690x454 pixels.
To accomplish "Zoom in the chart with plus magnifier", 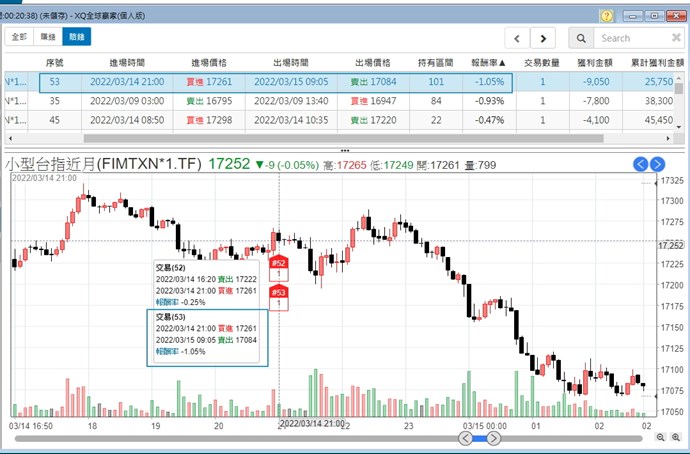I will point(676,437).
